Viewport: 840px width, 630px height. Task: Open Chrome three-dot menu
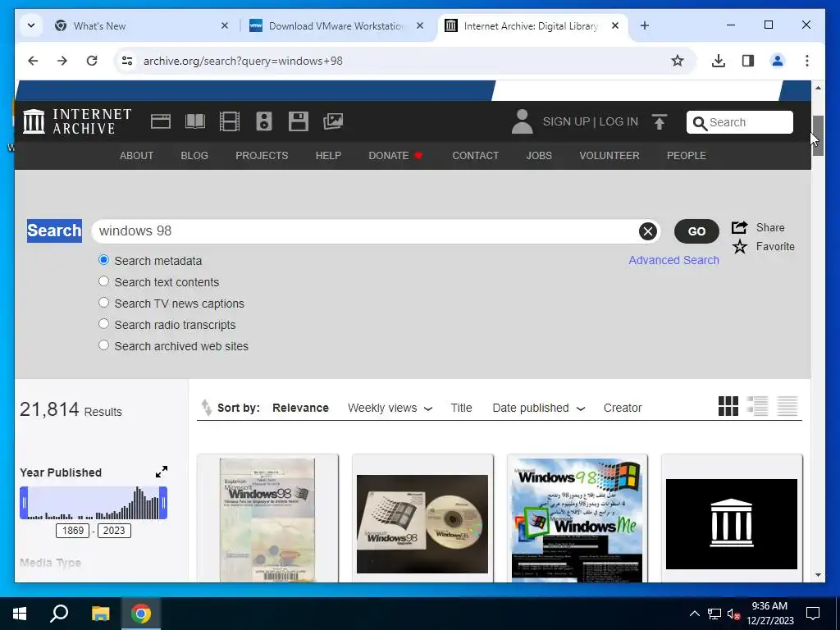(x=807, y=61)
